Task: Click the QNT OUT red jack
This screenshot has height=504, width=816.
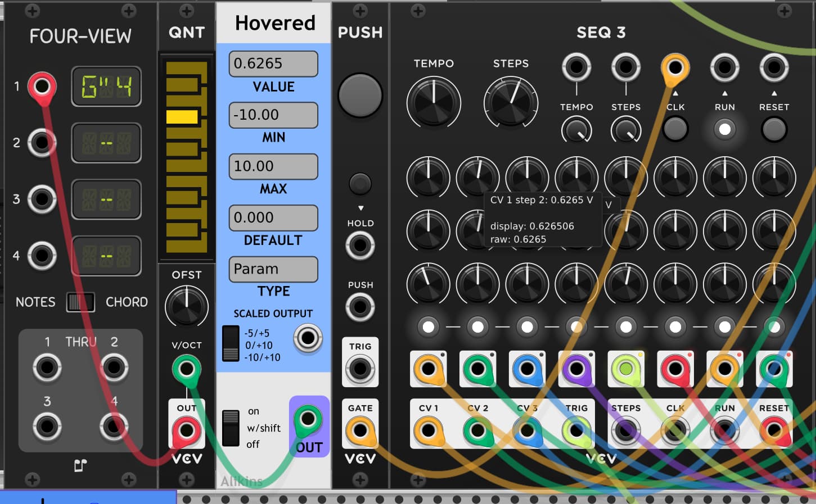Action: pyautogui.click(x=186, y=431)
